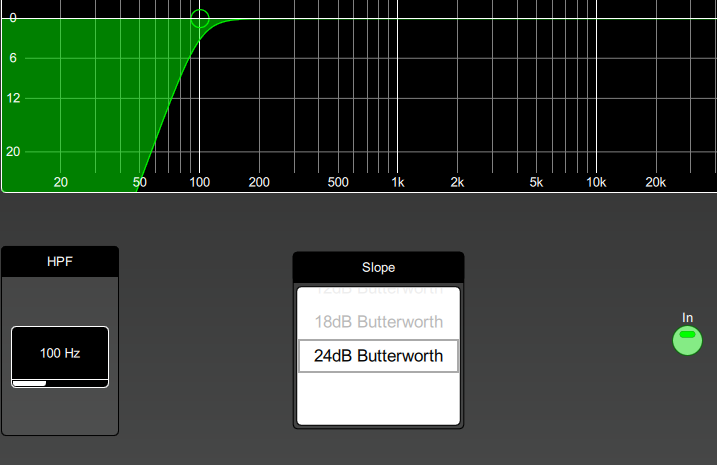This screenshot has height=465, width=717.
Task: Click the 500 frequency axis label
Action: coord(338,182)
